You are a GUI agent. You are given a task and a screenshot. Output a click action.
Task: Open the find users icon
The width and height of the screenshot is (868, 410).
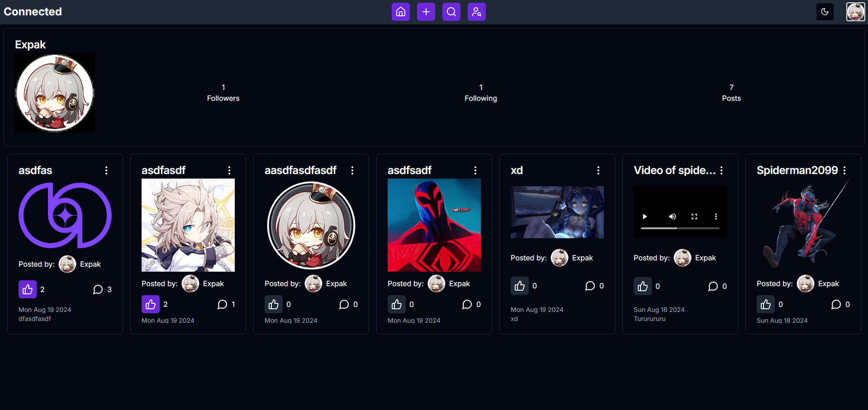tap(477, 12)
